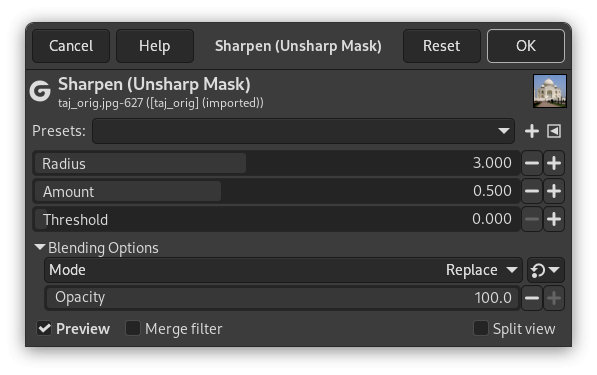The image size is (597, 375).
Task: Confirm the filter with OK
Action: [526, 46]
